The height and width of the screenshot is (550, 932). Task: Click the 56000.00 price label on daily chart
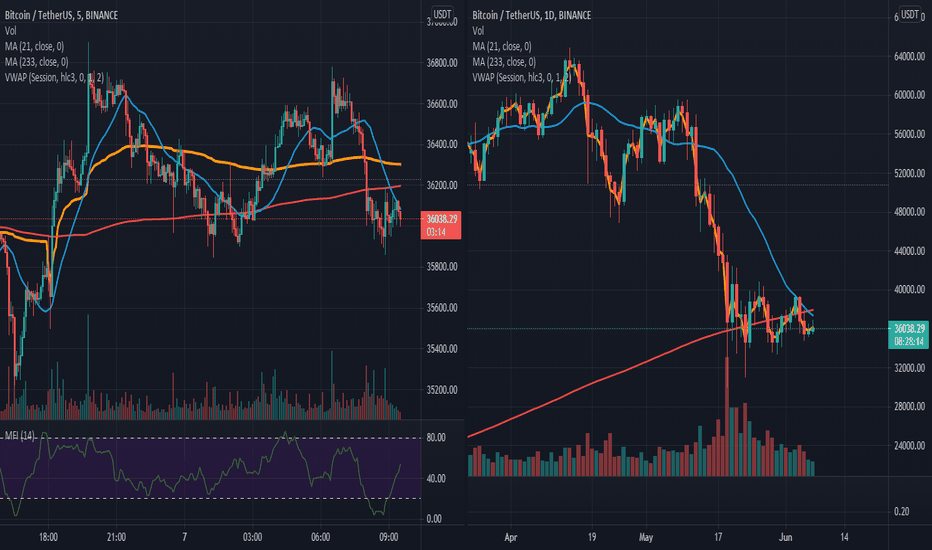pyautogui.click(x=909, y=134)
